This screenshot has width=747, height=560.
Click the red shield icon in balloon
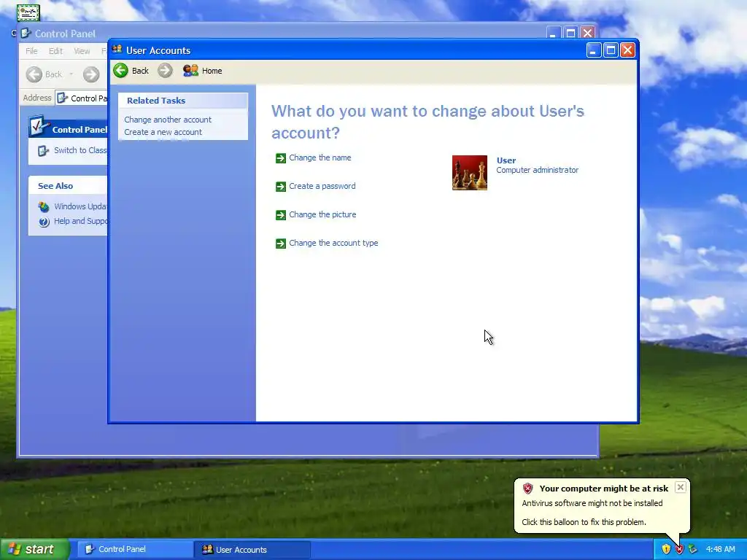527,488
